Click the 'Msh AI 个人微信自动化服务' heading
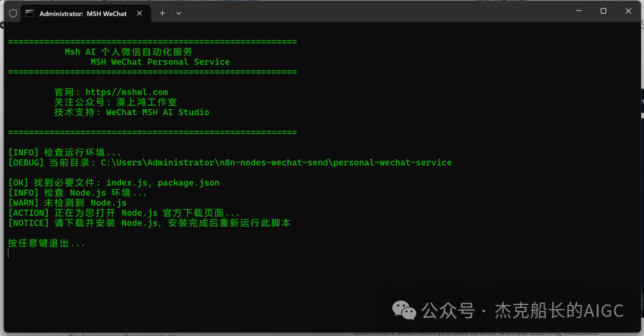 click(x=129, y=52)
